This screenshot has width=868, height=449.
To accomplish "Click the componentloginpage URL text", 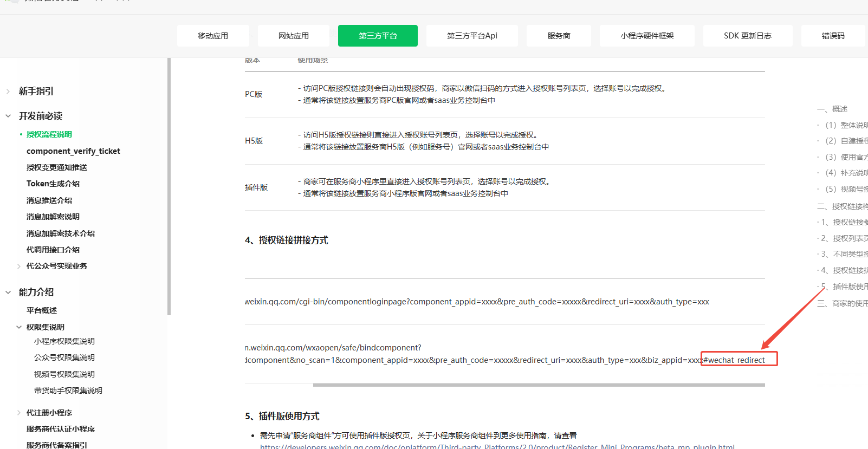I will tap(477, 302).
